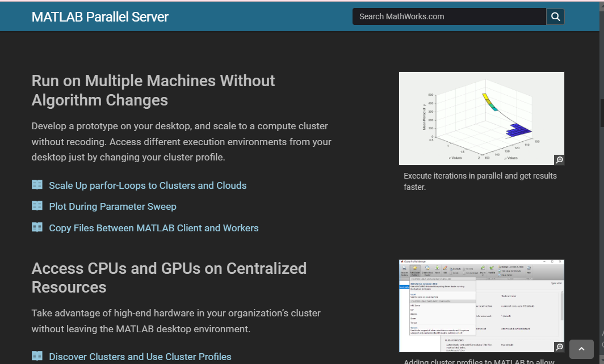Click the search magnifier button
Viewport: 604px width, 364px height.
coord(555,16)
